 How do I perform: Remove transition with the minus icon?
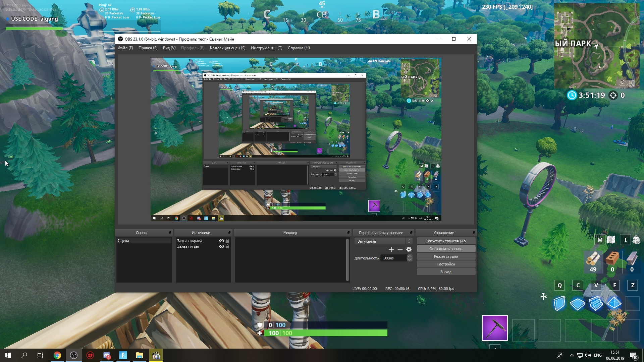400,249
